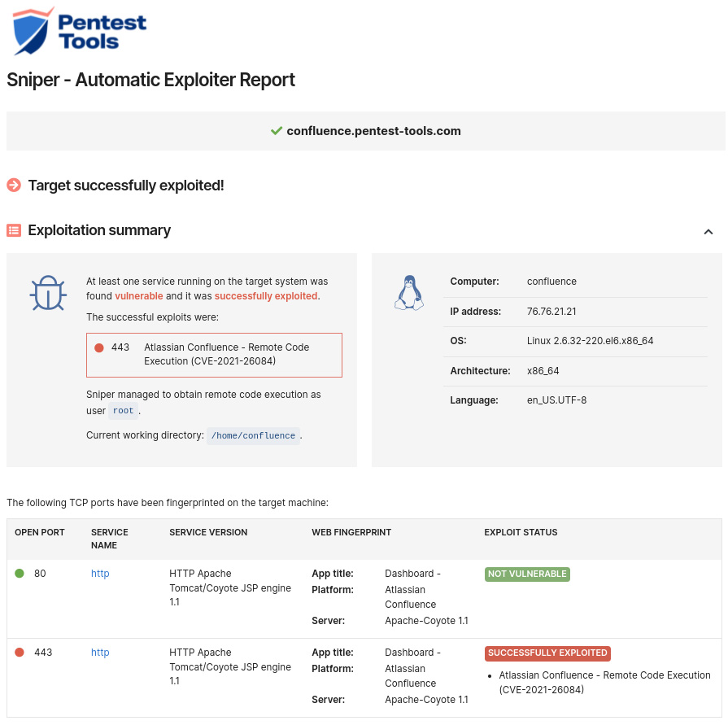The image size is (728, 725).
Task: Click the red status dot in port 443 table row
Action: [20, 653]
